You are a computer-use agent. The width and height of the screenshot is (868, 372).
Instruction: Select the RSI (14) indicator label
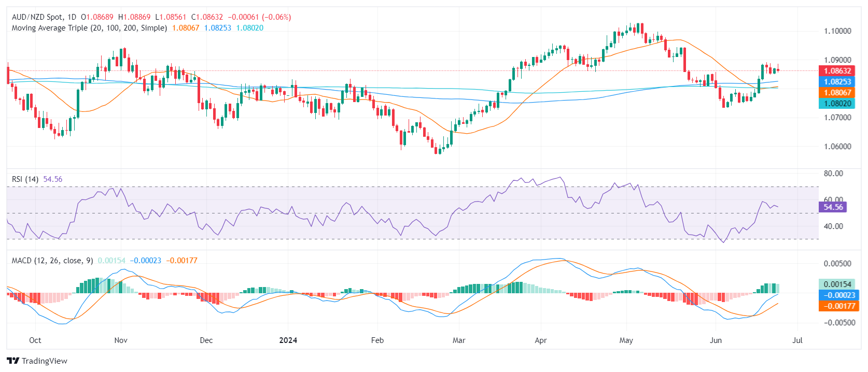[25, 179]
